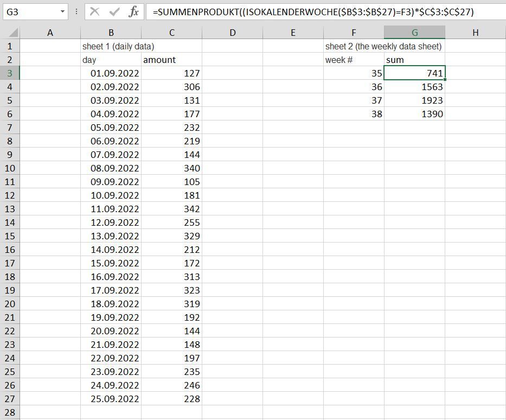
Task: Open Insert Function fx button
Action: point(133,12)
